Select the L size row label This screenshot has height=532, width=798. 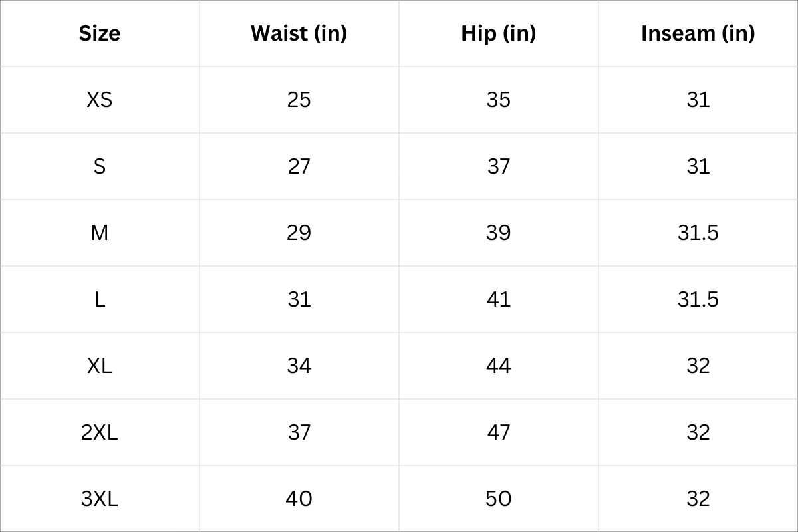pos(100,299)
